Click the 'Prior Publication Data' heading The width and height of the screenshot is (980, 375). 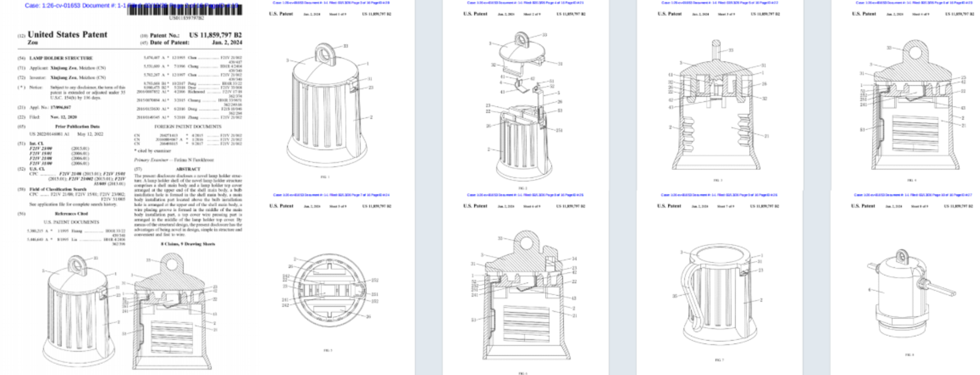click(77, 127)
